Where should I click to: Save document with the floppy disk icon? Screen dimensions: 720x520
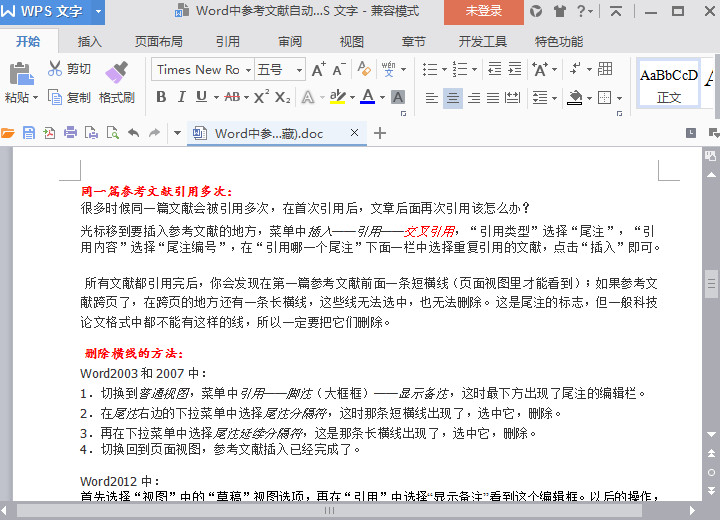pyautogui.click(x=29, y=133)
